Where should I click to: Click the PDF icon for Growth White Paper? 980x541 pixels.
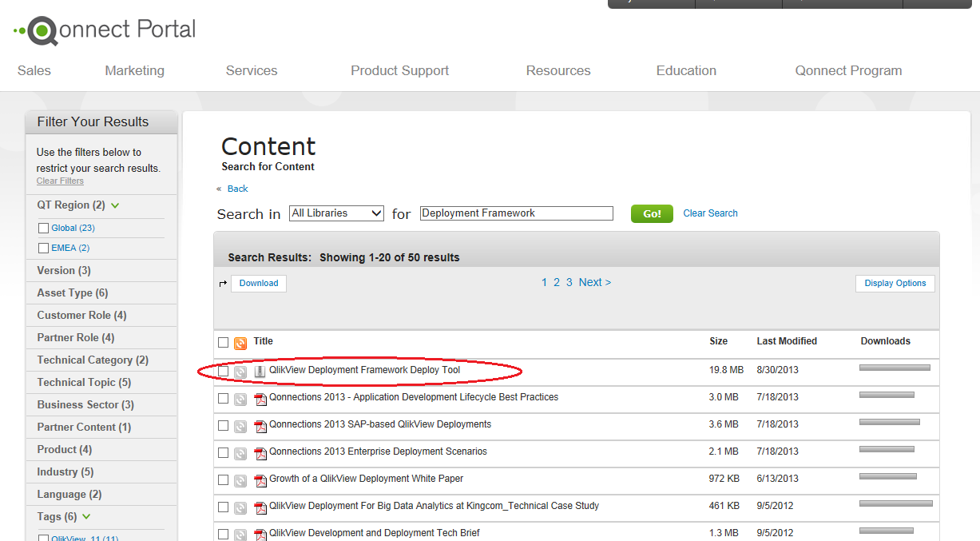[260, 480]
